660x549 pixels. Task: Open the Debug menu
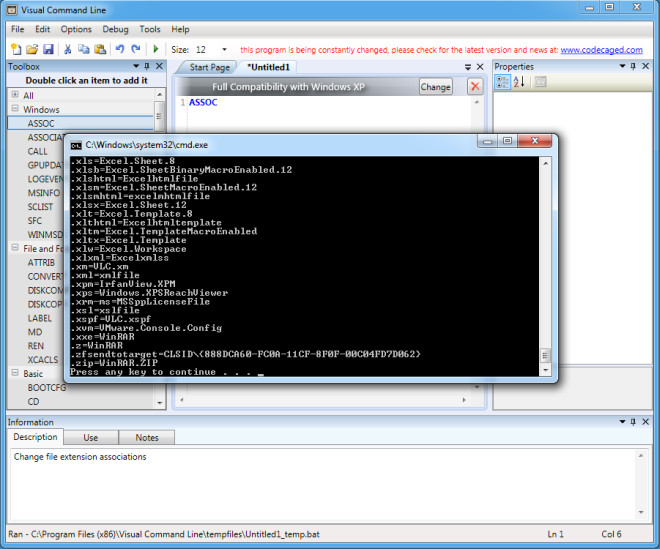coord(115,29)
